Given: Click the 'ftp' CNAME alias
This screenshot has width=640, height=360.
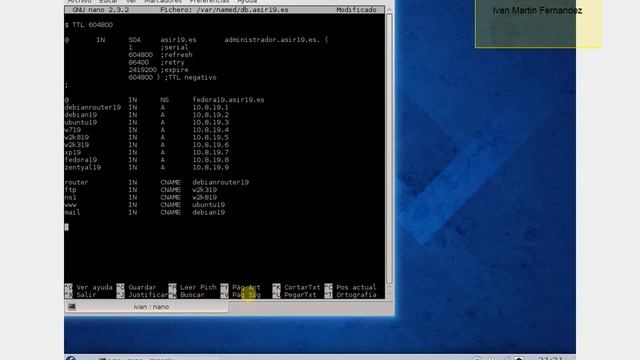Looking at the screenshot, I should pos(71,190).
